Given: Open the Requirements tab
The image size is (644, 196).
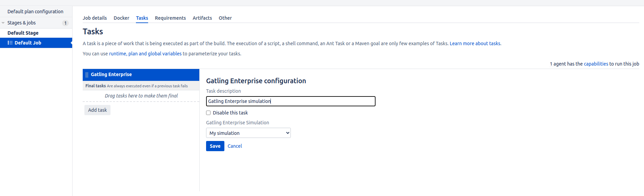Looking at the screenshot, I should 170,18.
